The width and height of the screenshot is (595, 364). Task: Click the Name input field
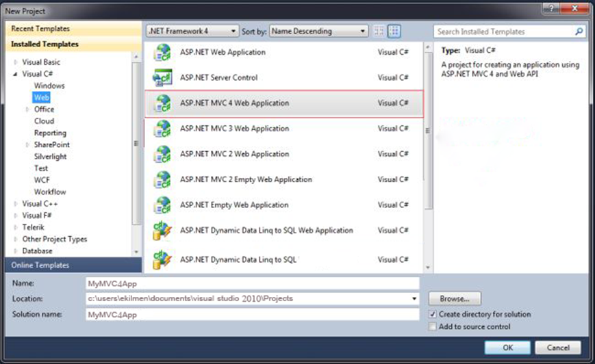253,283
